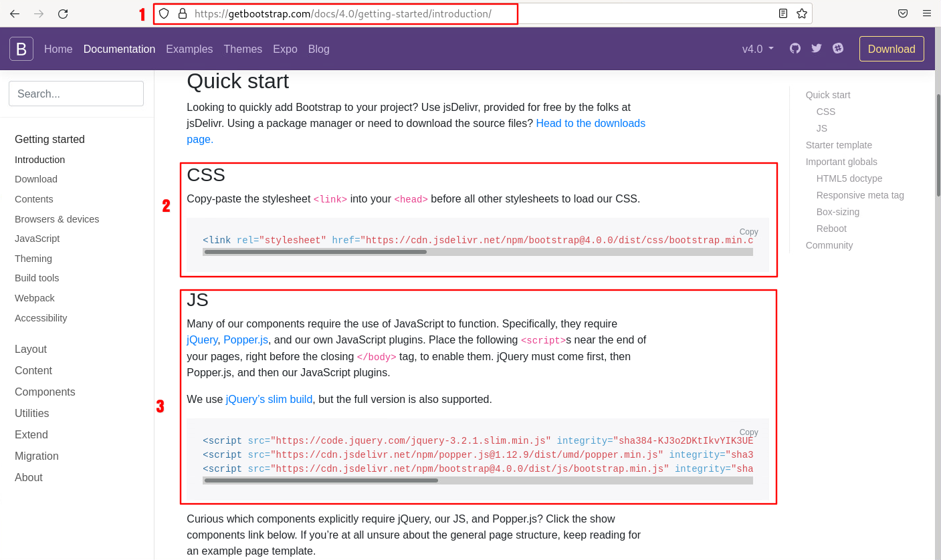Image resolution: width=941 pixels, height=560 pixels.
Task: Click the yellow Download button
Action: pos(891,49)
